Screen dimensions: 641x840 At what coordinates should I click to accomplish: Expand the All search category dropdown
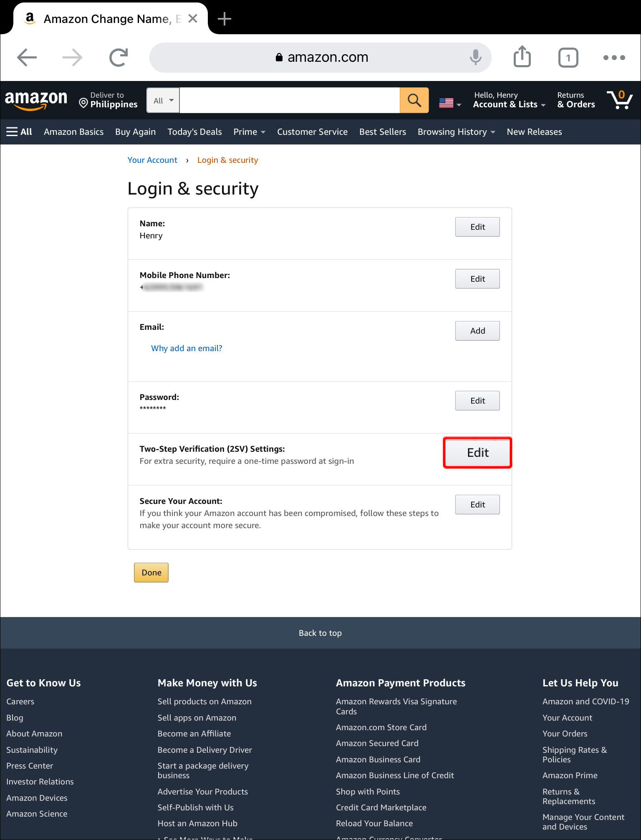click(x=163, y=100)
